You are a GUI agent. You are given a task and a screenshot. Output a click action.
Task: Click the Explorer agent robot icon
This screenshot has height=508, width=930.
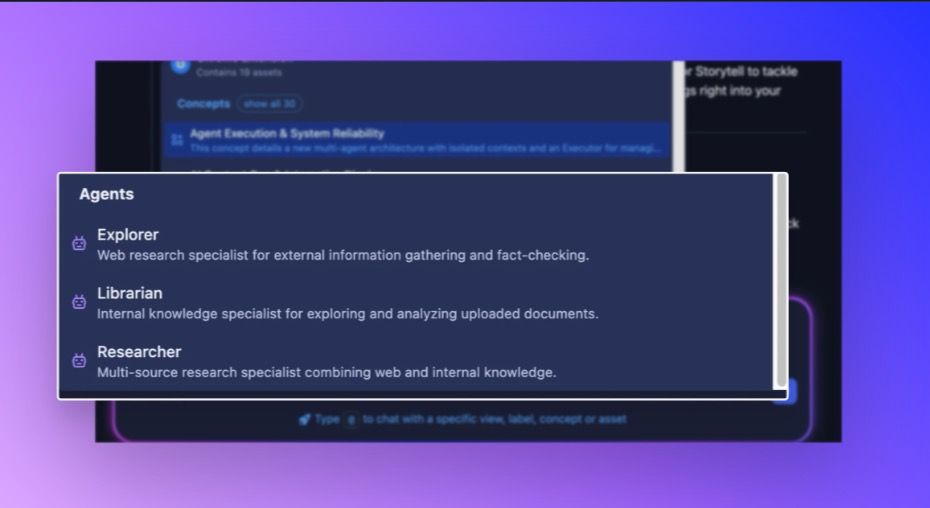pos(79,243)
